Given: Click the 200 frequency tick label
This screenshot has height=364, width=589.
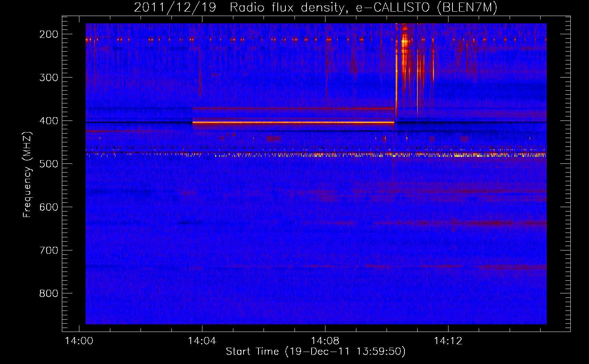Looking at the screenshot, I should coord(48,34).
